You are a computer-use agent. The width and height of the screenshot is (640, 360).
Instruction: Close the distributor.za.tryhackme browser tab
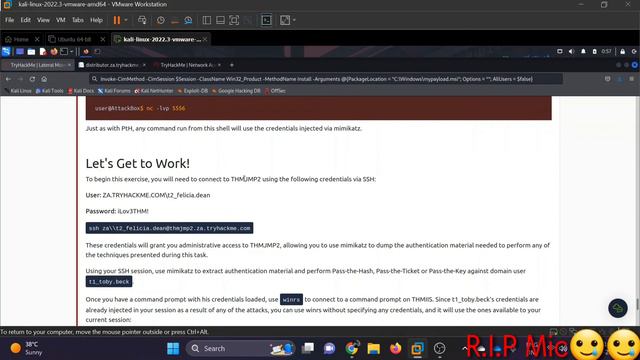[x=144, y=65]
